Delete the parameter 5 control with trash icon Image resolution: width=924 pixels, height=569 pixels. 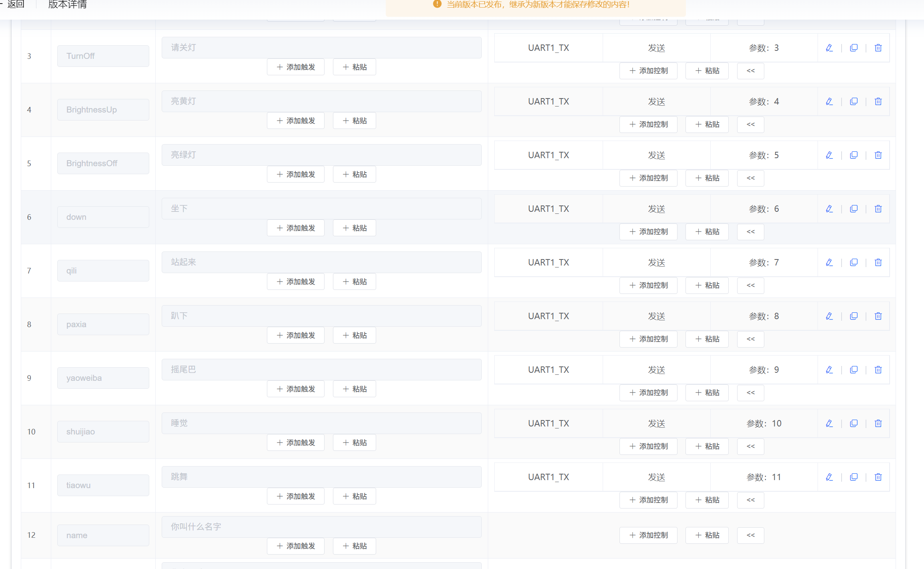coord(878,155)
